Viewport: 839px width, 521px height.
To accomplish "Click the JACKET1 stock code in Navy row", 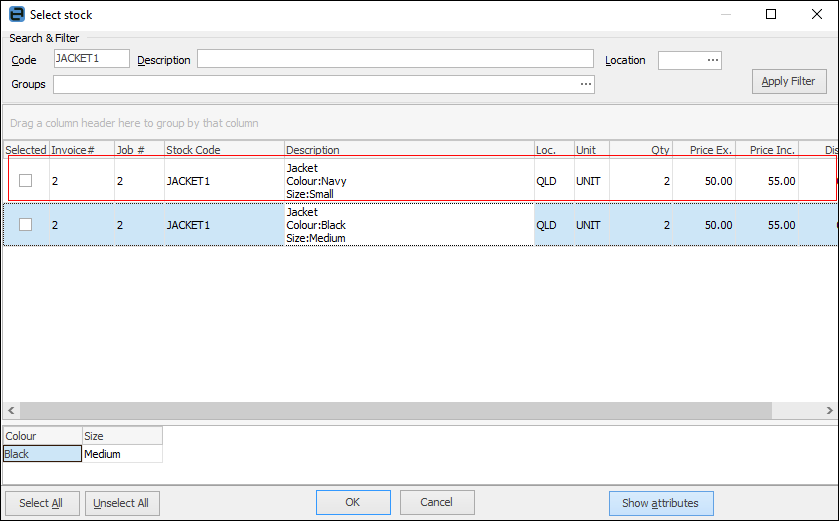I will (188, 181).
